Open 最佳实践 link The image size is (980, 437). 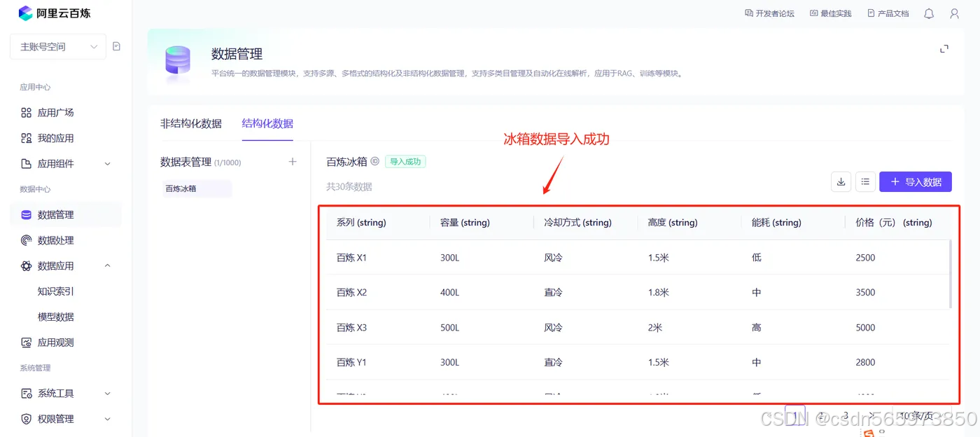830,13
